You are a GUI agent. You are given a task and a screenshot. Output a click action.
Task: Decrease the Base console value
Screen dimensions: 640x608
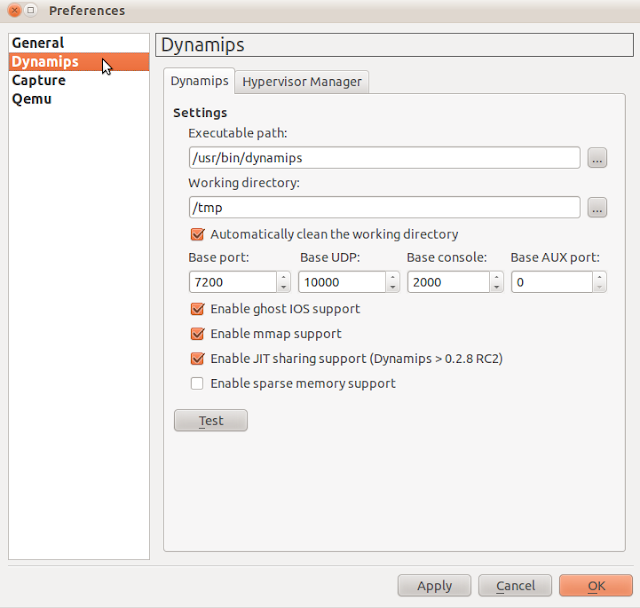(x=496, y=287)
